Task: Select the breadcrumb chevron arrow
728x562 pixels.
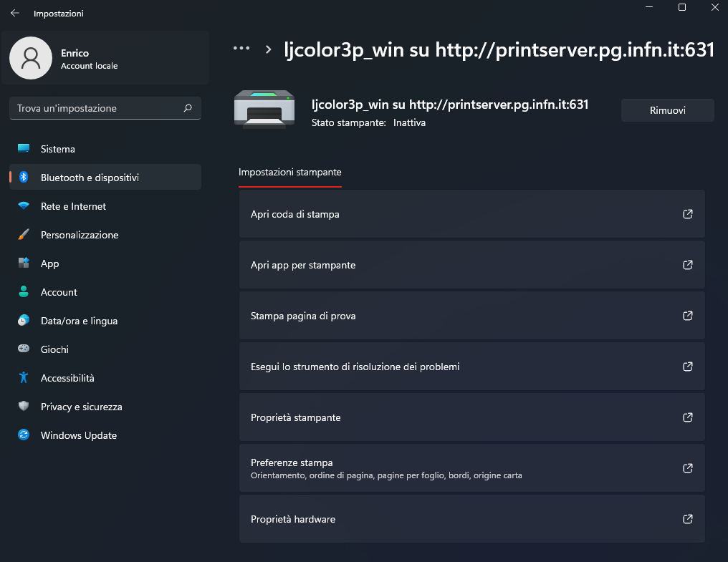Action: (269, 49)
